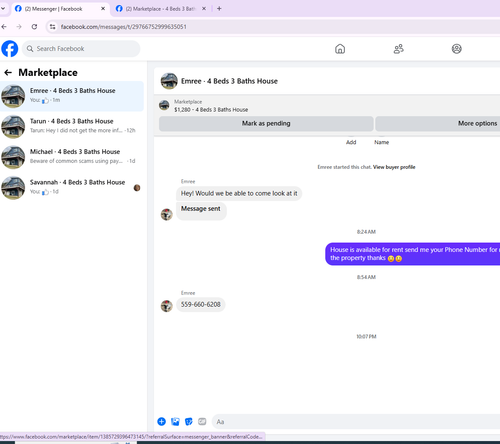The width and height of the screenshot is (500, 444).
Task: Open the More options button
Action: (438, 123)
